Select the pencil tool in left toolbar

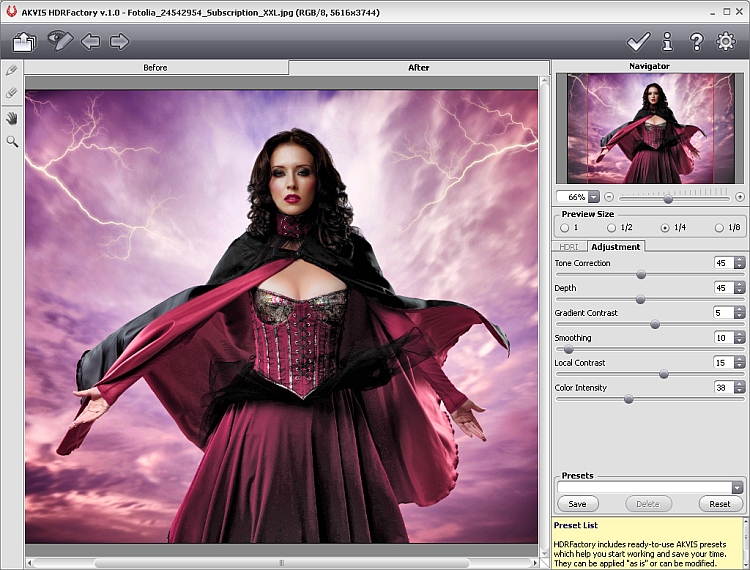(11, 70)
